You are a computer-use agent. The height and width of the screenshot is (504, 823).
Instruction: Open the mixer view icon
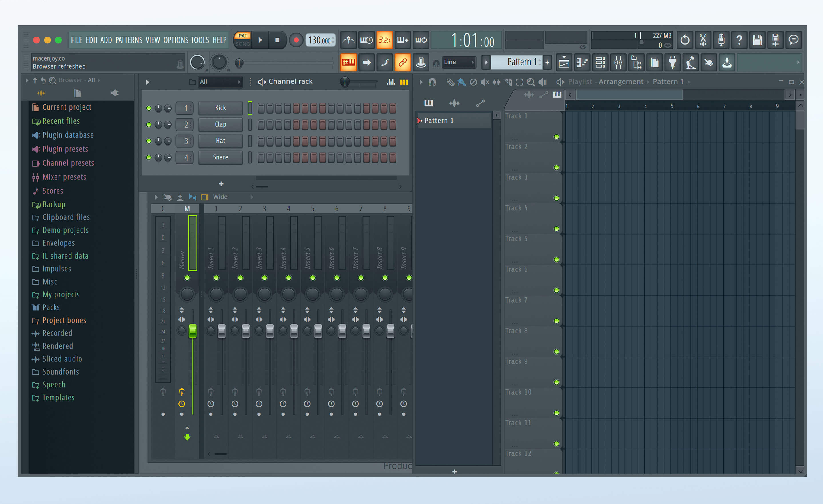[x=618, y=62]
